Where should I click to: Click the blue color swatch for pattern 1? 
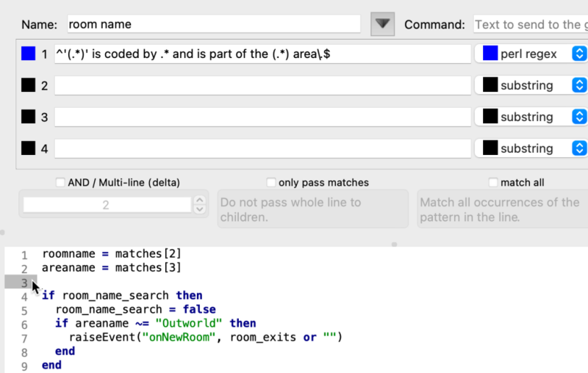click(29, 54)
